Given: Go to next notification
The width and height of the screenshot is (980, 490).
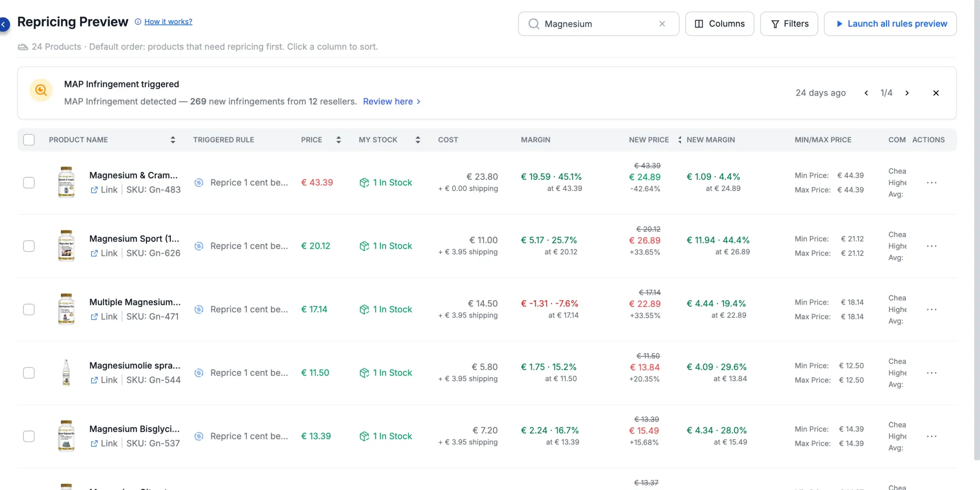Looking at the screenshot, I should [x=907, y=93].
